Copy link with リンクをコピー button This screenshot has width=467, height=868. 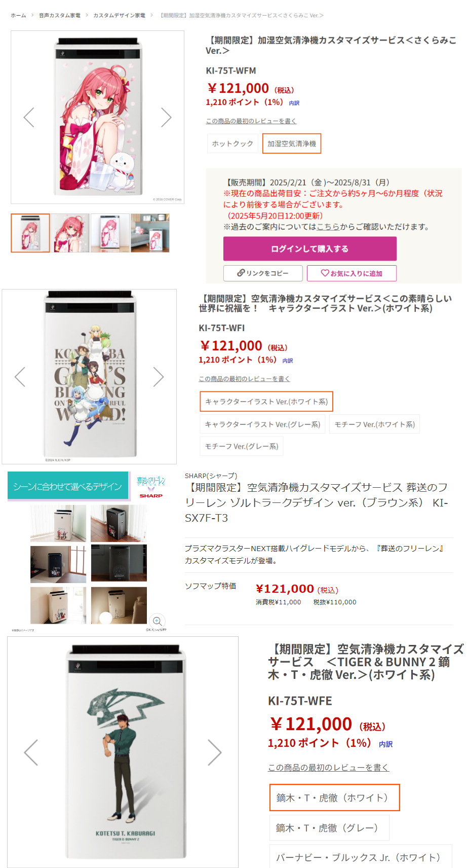coord(263,273)
